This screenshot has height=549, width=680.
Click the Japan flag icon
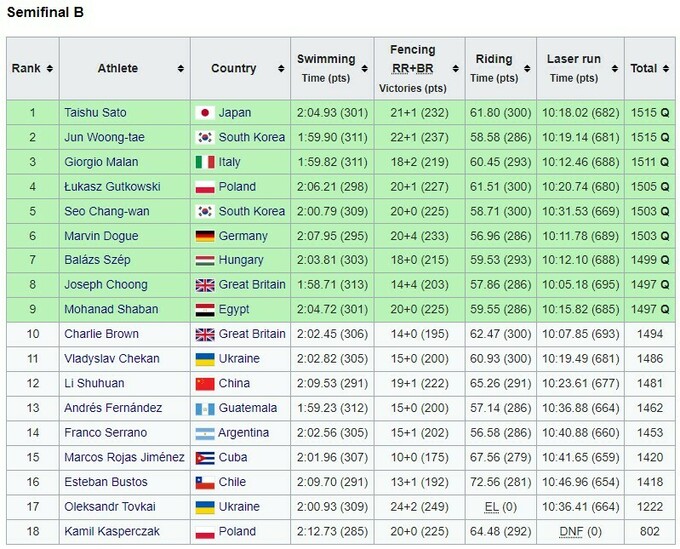click(x=203, y=113)
